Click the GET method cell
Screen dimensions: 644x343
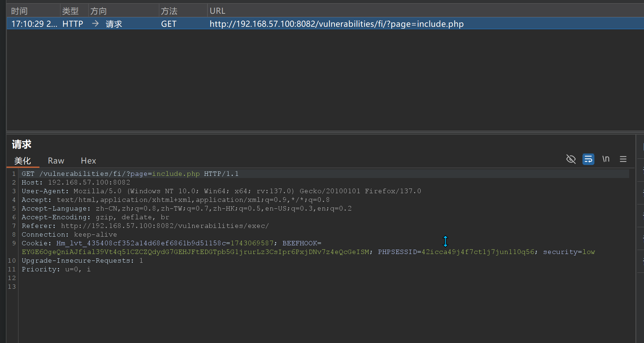pyautogui.click(x=169, y=24)
